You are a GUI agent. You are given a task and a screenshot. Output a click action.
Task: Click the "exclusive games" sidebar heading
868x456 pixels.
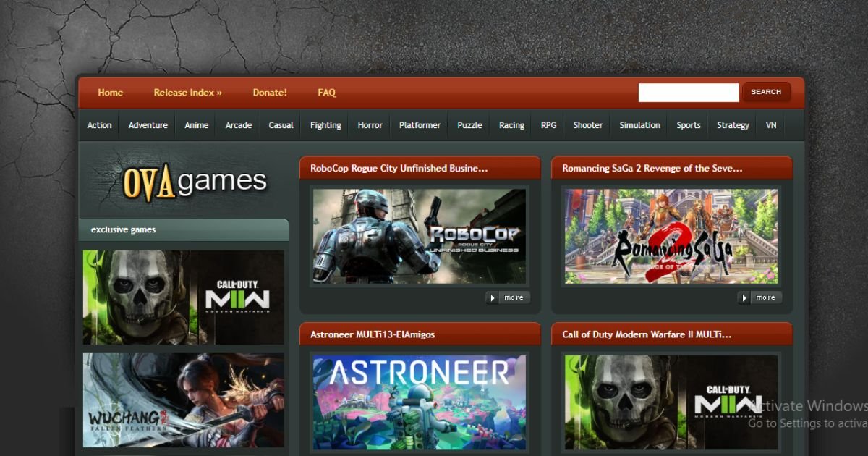point(124,229)
